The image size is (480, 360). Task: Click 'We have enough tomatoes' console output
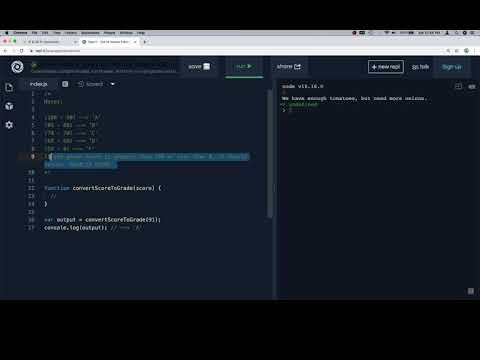tap(354, 98)
